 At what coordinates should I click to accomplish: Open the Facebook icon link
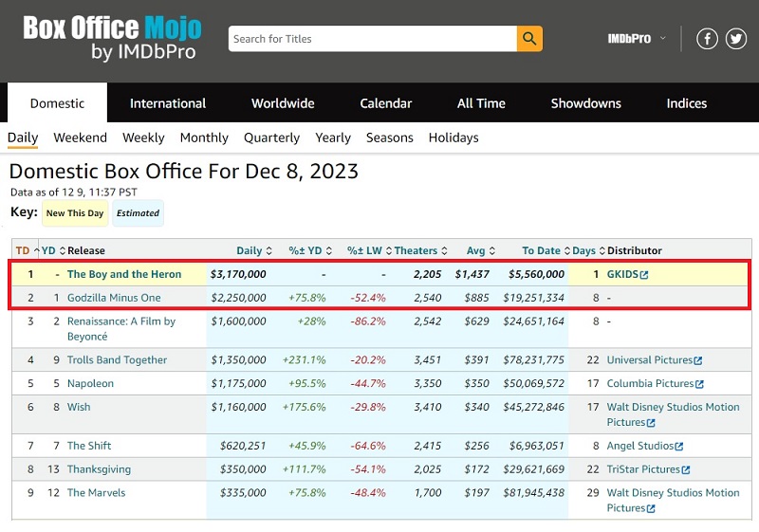click(x=707, y=39)
